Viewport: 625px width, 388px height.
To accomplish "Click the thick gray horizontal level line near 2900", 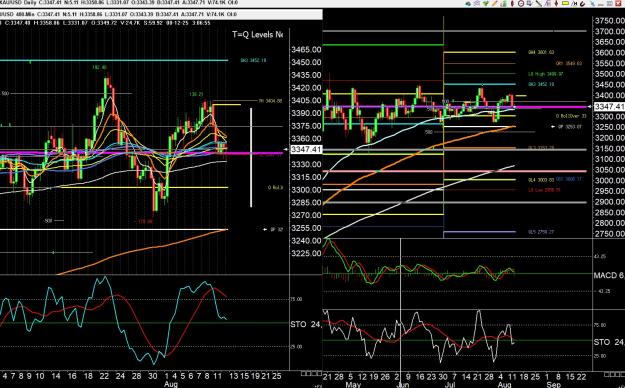I will (454, 203).
